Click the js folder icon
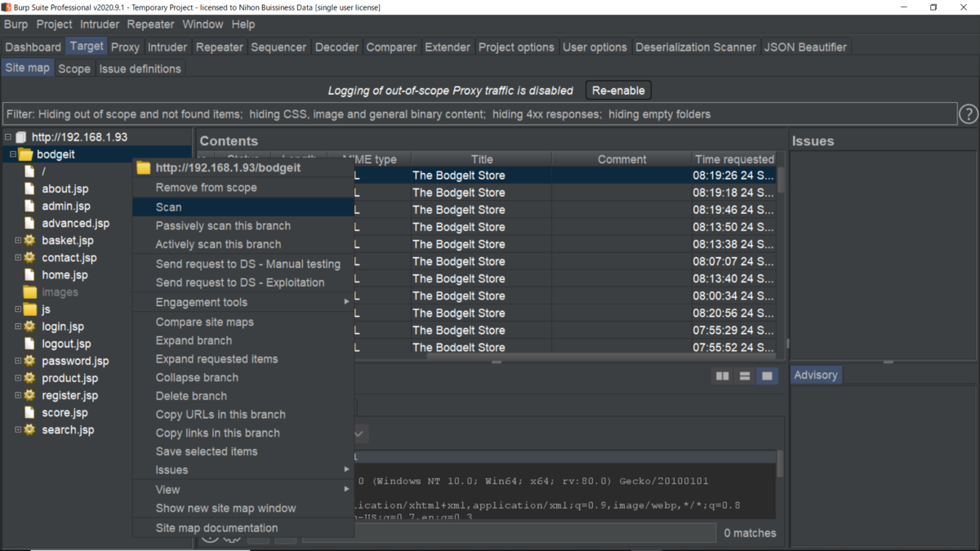 29,309
